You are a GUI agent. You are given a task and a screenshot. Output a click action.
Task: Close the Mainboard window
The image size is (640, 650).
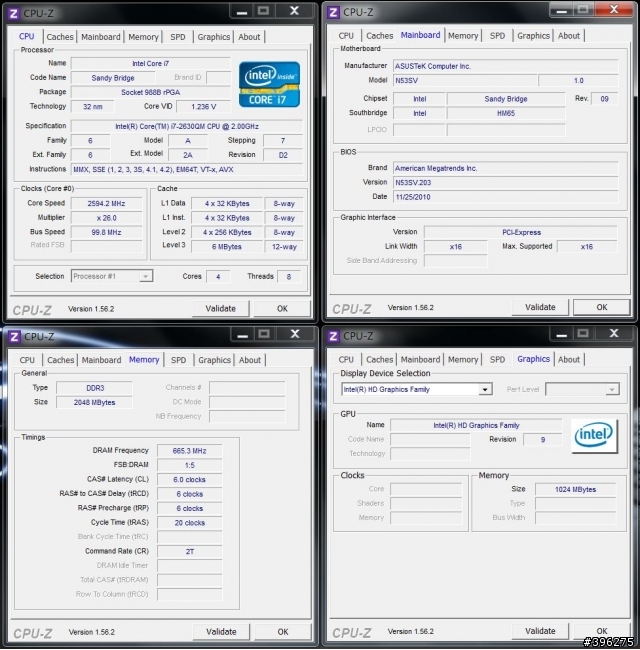[614, 10]
